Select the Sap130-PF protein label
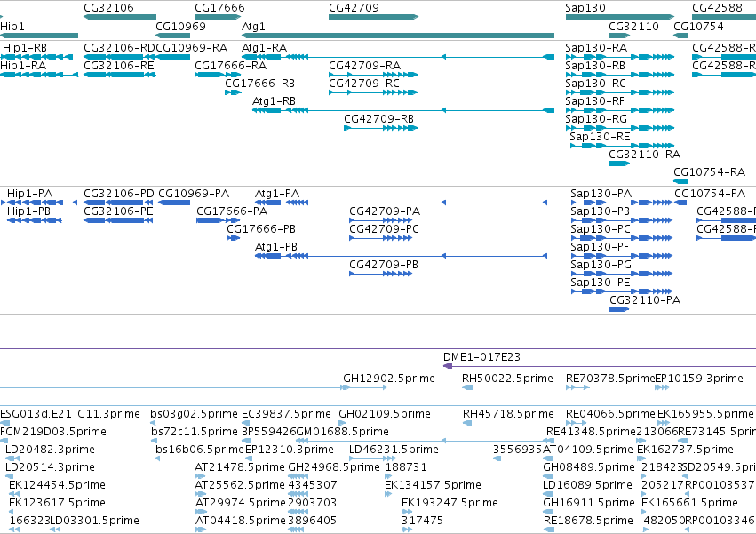Viewport: 756px width, 534px height. point(600,247)
